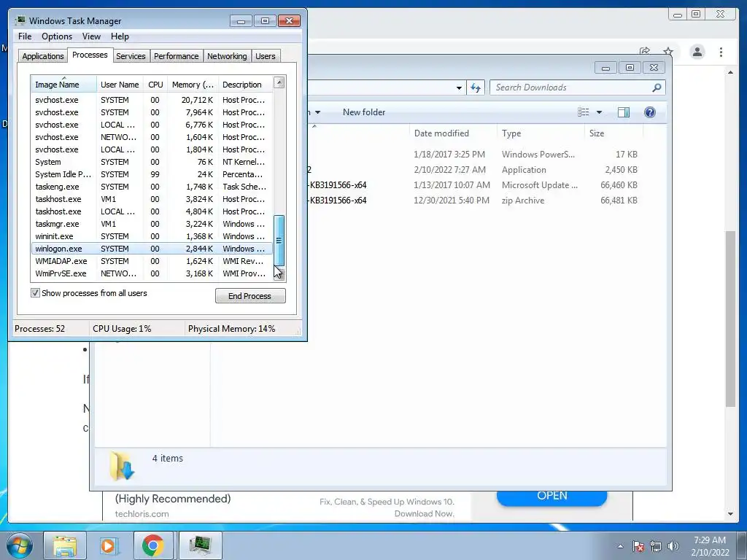
Task: Open the view options dropdown arrow in Explorer
Action: pyautogui.click(x=599, y=112)
